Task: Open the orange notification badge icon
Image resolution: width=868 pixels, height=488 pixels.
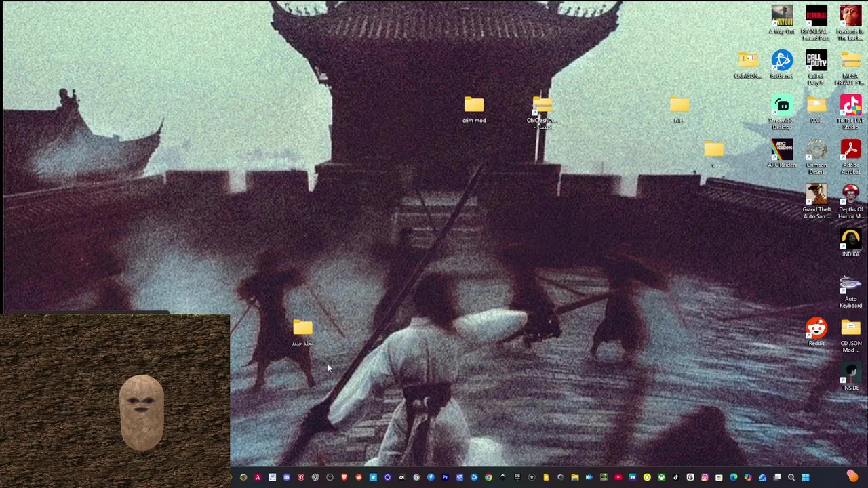Action: 852,476
